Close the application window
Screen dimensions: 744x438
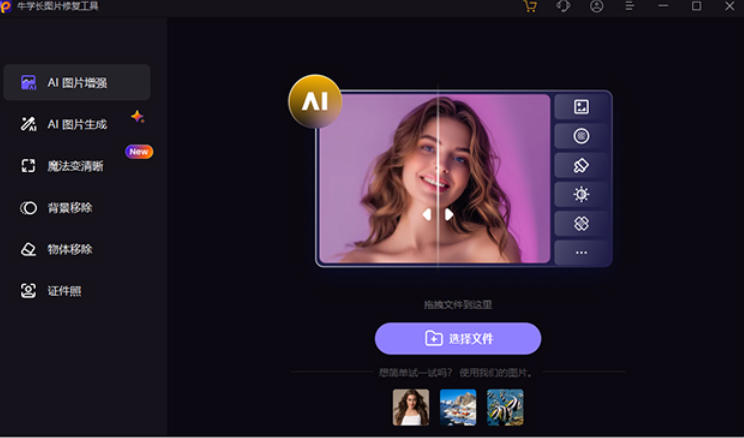pos(730,6)
